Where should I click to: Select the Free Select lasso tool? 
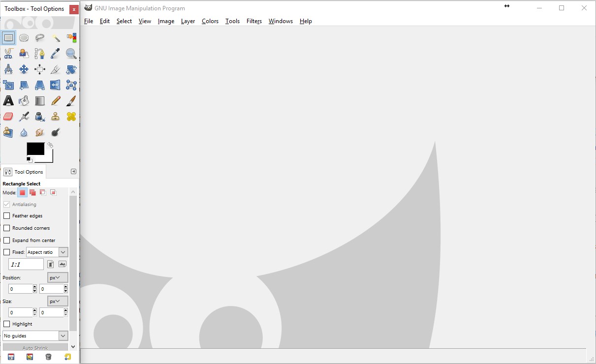40,38
